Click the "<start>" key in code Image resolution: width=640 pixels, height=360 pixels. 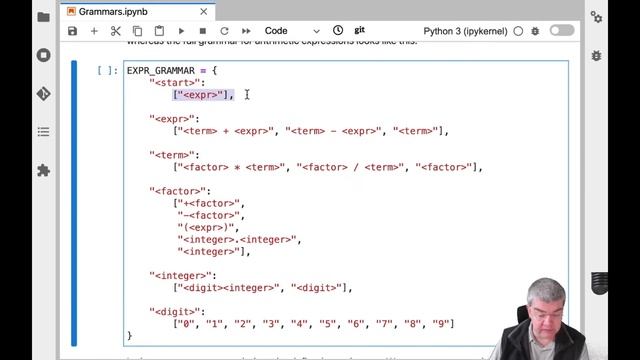pyautogui.click(x=175, y=83)
